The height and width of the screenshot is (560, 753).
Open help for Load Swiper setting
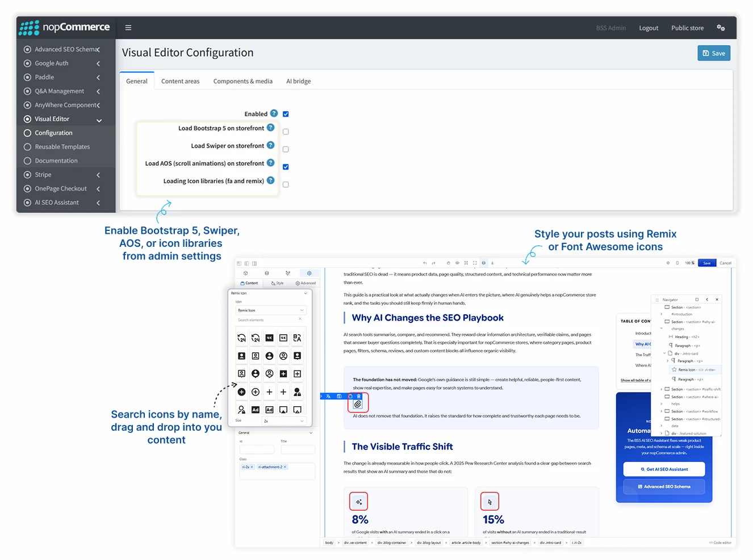tap(271, 145)
